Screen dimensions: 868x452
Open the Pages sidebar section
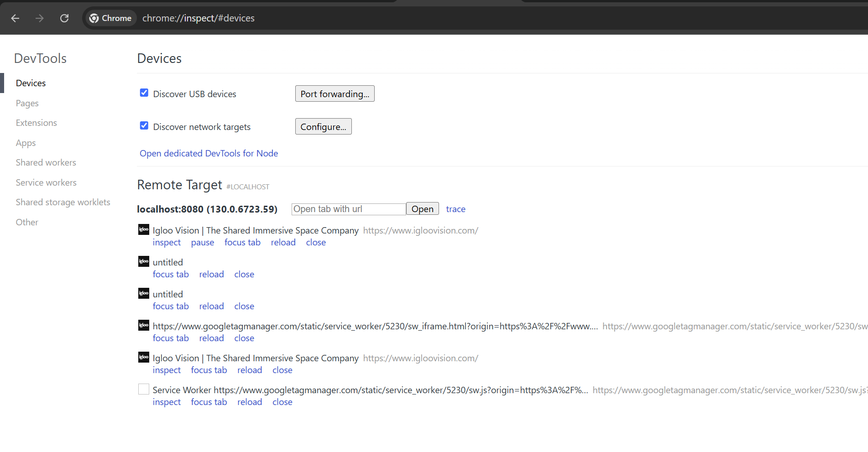point(27,103)
